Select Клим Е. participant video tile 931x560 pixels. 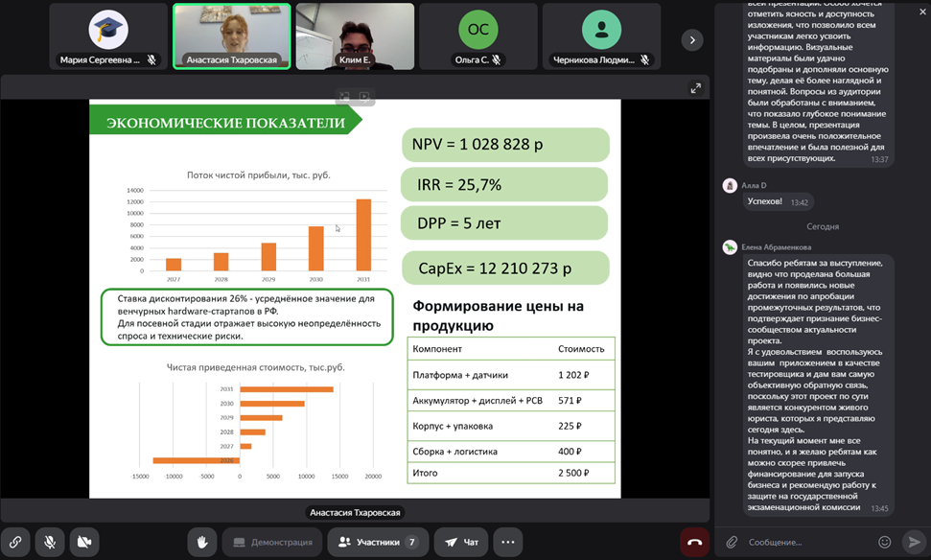click(355, 36)
